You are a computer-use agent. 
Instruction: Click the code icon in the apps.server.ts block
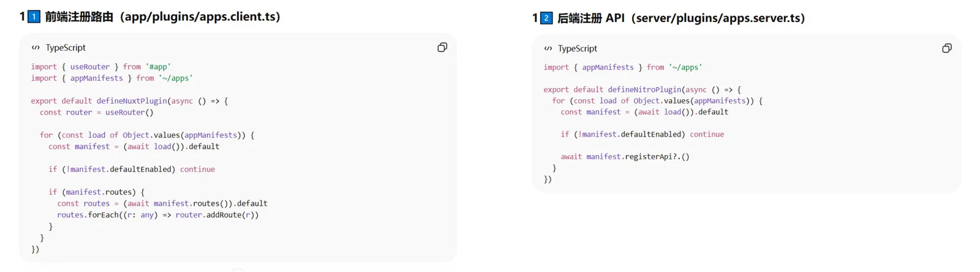point(548,48)
